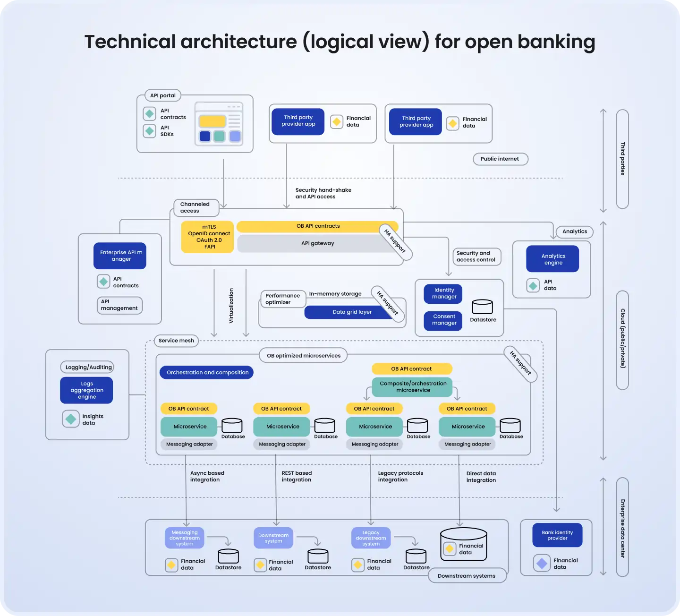680x616 pixels.
Task: Click the Enterprise data center vertical label
Action: pyautogui.click(x=622, y=528)
